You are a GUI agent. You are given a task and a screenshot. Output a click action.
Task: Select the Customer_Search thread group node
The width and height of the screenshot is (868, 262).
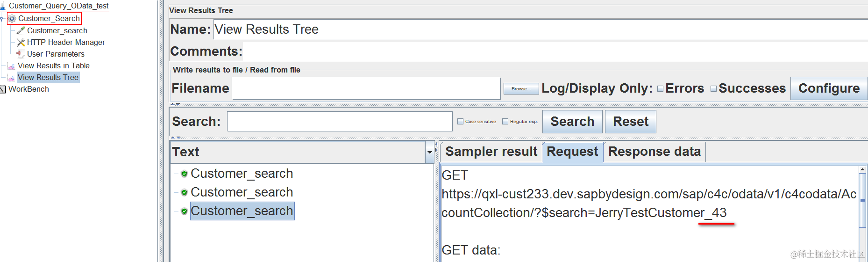pos(49,19)
